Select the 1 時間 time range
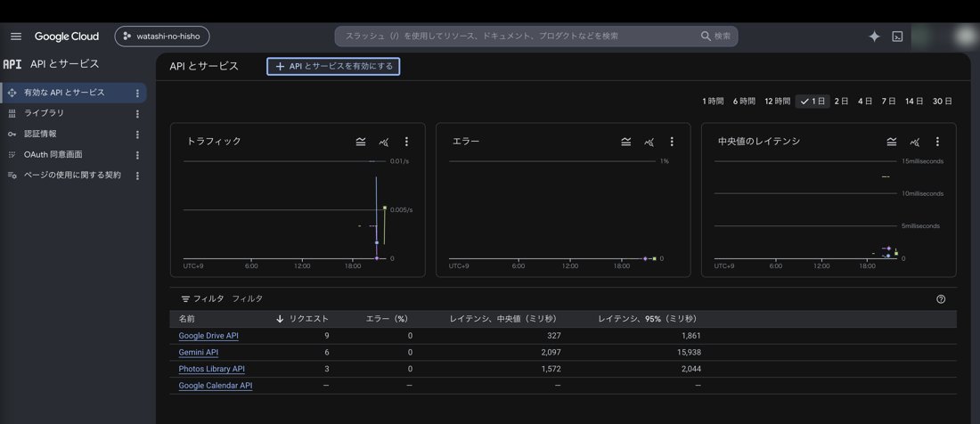Viewport: 980px width, 424px height. pyautogui.click(x=713, y=102)
